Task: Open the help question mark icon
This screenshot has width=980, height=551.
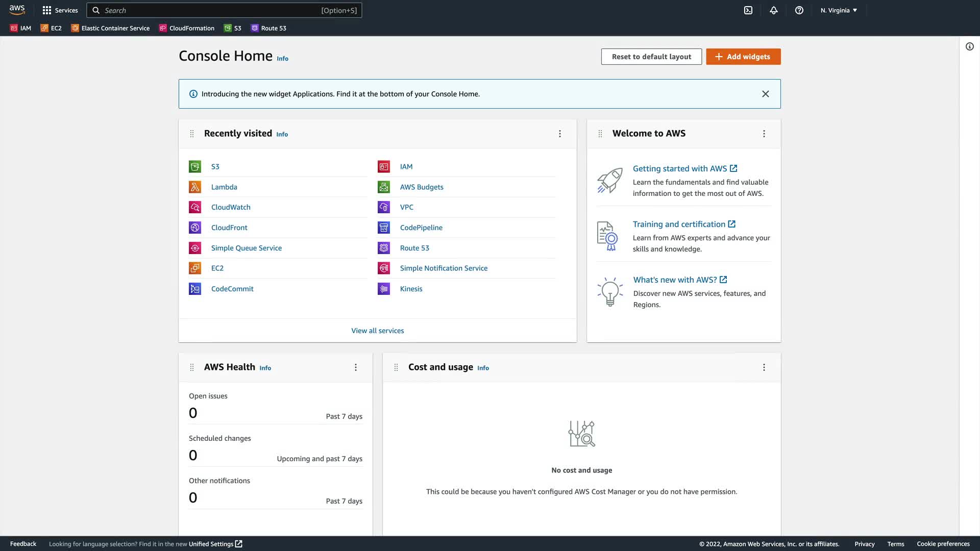Action: (799, 10)
